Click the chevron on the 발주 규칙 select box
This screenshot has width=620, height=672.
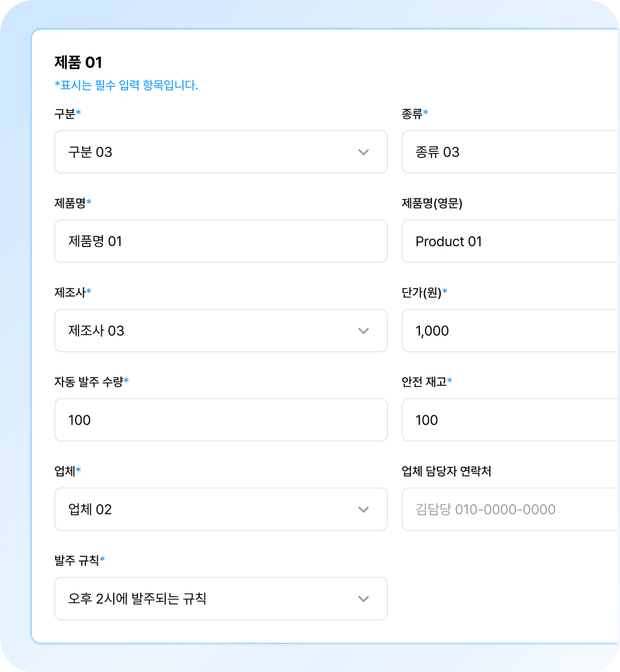pos(363,599)
